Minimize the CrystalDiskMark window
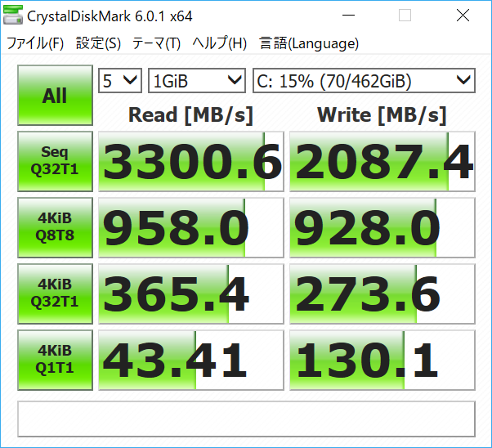Screen dimensions: 492x448 pyautogui.click(x=348, y=15)
